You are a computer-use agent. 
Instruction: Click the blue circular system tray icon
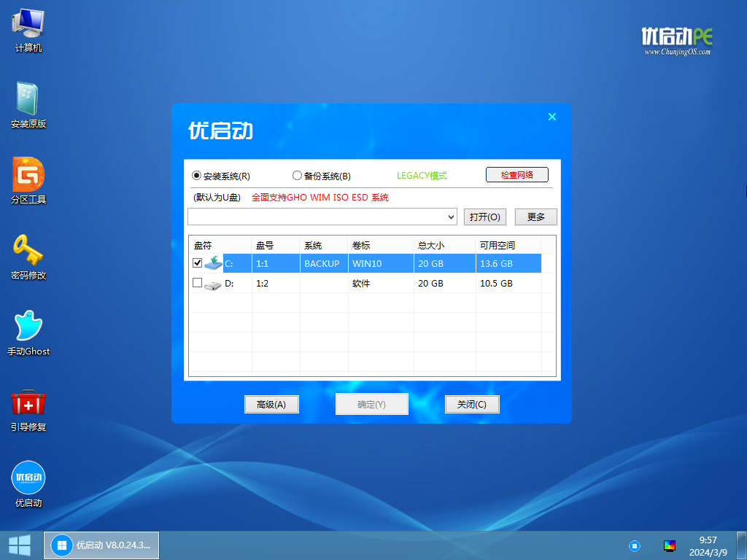pos(634,545)
